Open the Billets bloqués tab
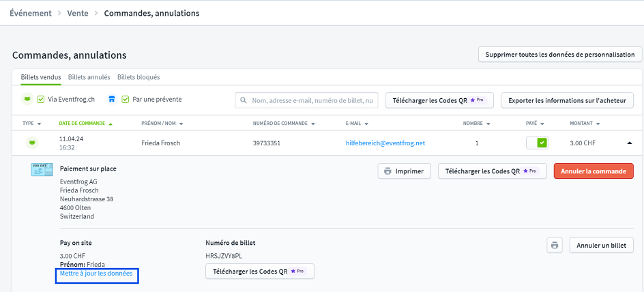 138,77
